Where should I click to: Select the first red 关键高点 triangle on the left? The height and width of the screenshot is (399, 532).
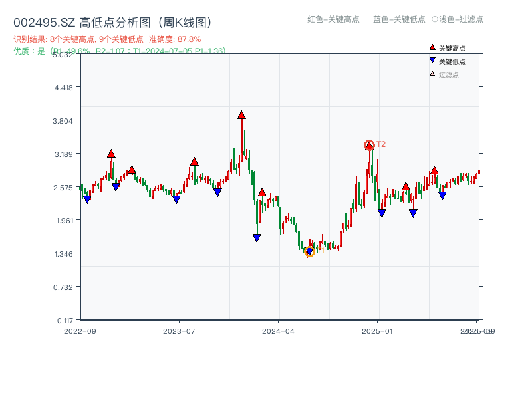point(111,153)
